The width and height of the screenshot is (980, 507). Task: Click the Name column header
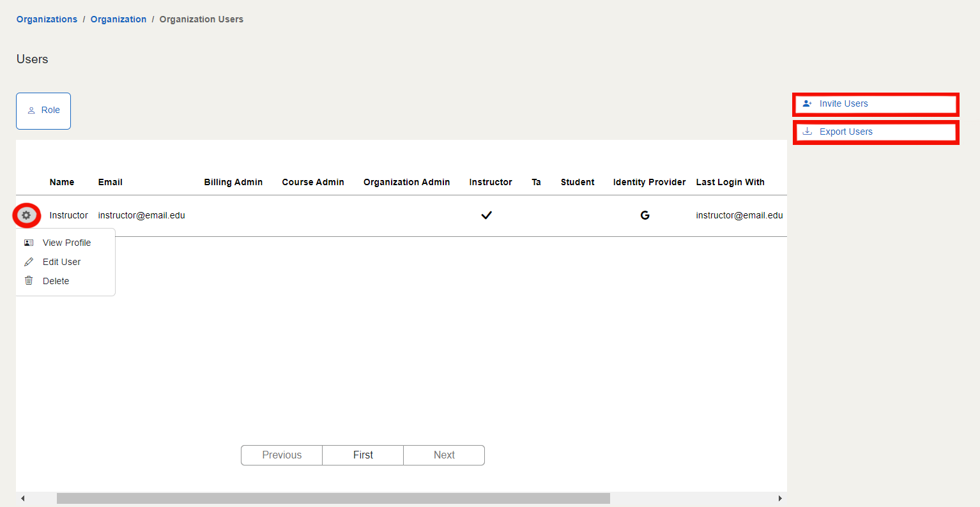click(x=62, y=182)
